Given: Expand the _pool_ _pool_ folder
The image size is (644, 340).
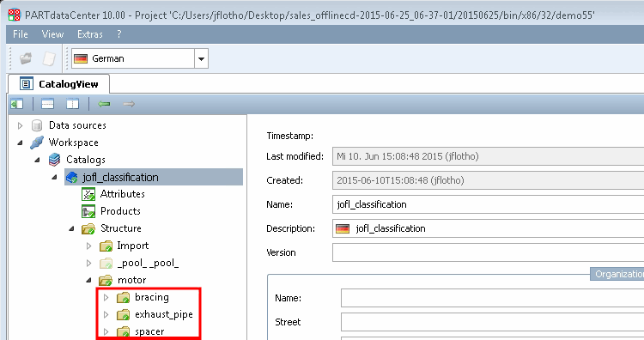Looking at the screenshot, I should coord(88,264).
